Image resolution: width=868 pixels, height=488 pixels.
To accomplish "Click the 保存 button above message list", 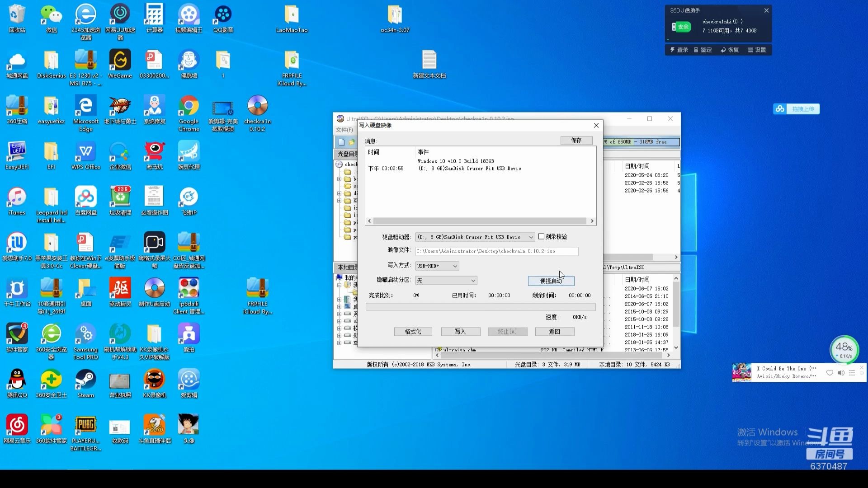I will point(576,141).
